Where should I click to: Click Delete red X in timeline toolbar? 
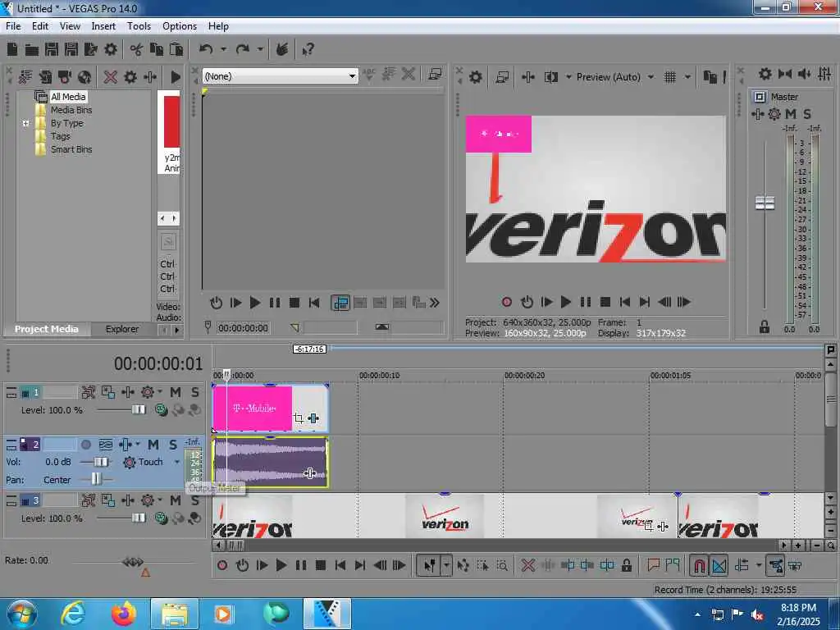click(x=527, y=565)
